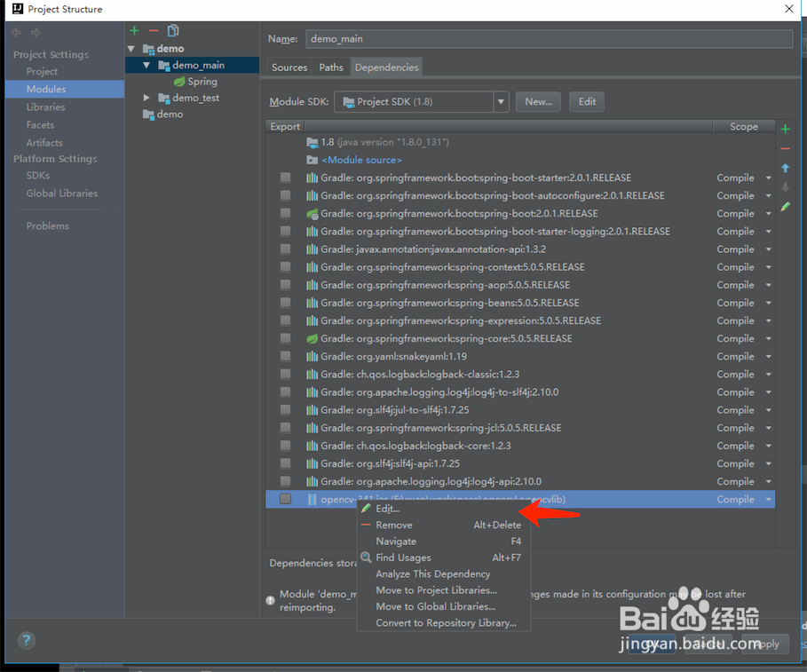Click the Spring facet leaf icon
Image resolution: width=807 pixels, height=672 pixels.
tap(179, 82)
